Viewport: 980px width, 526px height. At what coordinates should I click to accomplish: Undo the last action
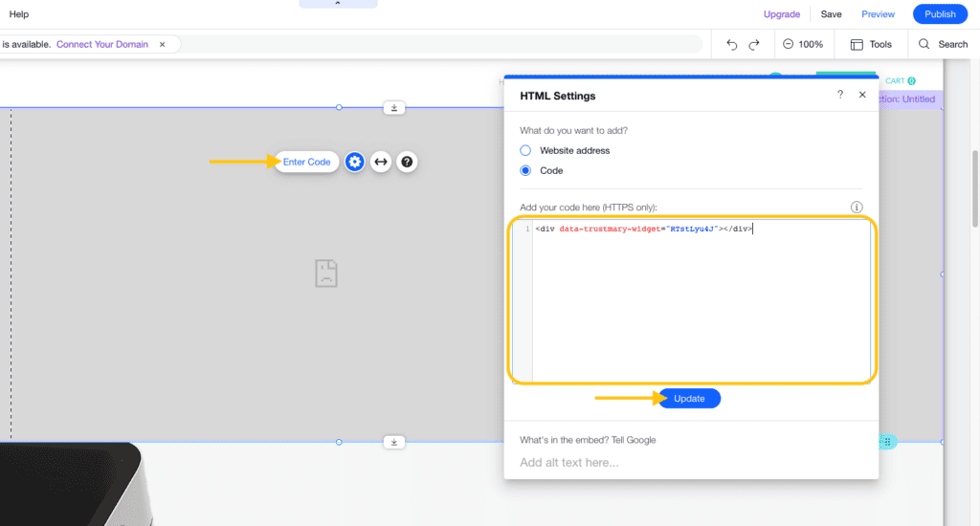coord(731,44)
